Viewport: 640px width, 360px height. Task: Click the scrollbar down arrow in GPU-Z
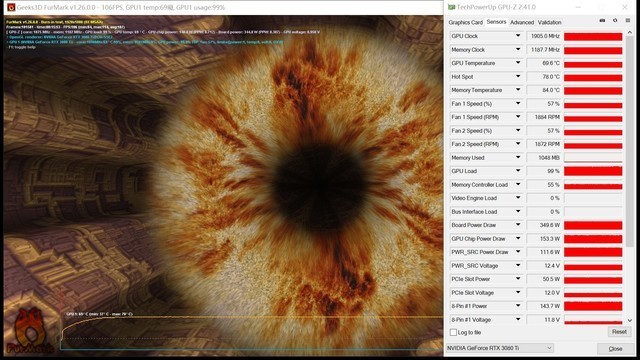coord(629,320)
